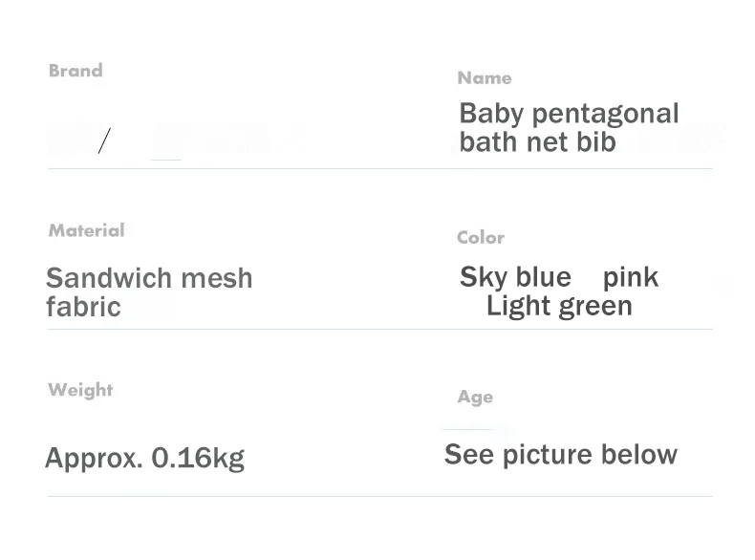Open the 'See picture below' text
Image resolution: width=755 pixels, height=560 pixels.
coord(561,454)
